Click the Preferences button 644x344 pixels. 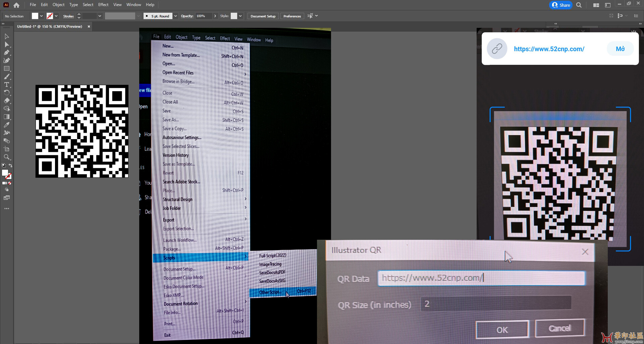tap(292, 16)
